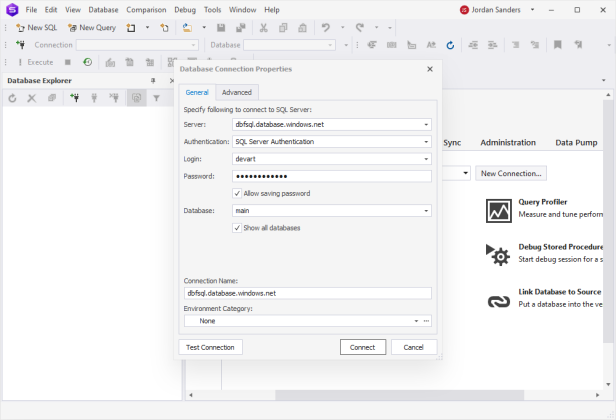
Task: Click refresh icon in Database Explorer
Action: point(12,98)
